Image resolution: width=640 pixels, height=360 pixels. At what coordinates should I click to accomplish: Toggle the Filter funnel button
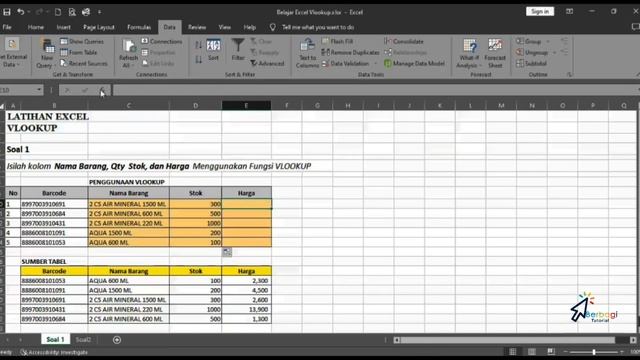pyautogui.click(x=238, y=50)
